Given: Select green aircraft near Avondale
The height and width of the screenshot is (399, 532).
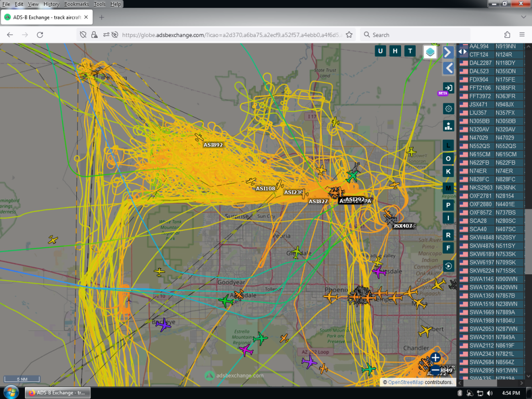Looking at the screenshot, I should (x=226, y=301).
